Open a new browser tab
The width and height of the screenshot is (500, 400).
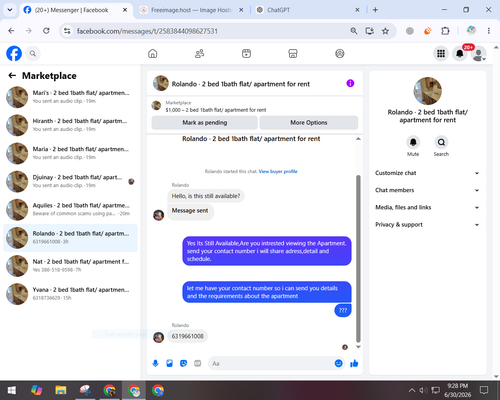pyautogui.click(x=375, y=10)
